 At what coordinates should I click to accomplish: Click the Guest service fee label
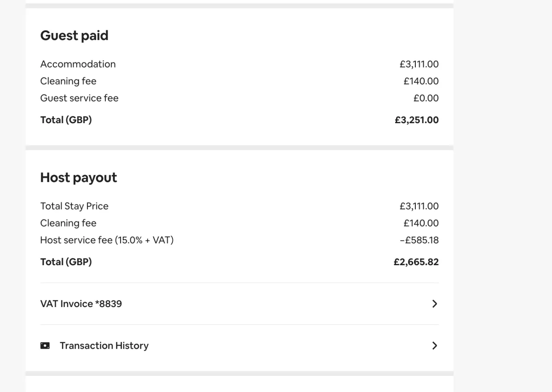click(80, 98)
